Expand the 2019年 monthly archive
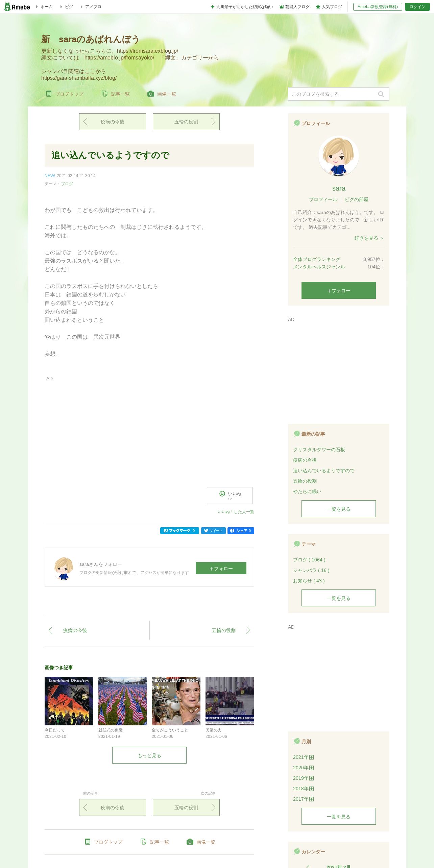This screenshot has height=868, width=434. (311, 778)
